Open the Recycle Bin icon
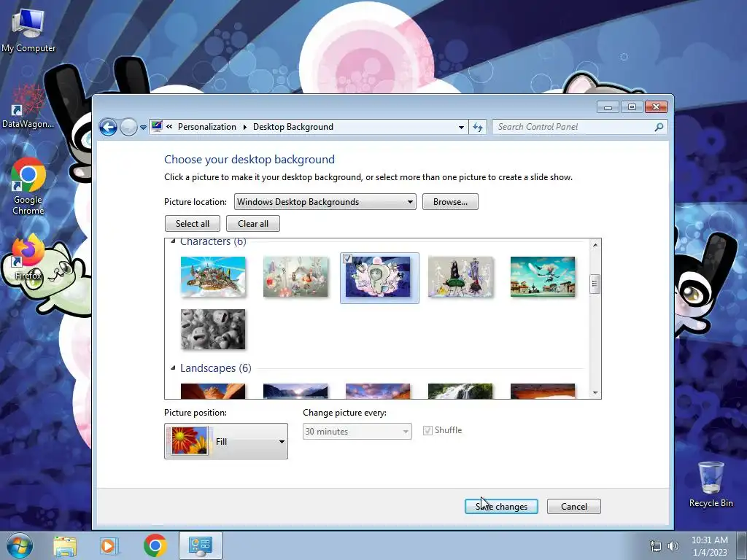The width and height of the screenshot is (747, 560). [711, 484]
